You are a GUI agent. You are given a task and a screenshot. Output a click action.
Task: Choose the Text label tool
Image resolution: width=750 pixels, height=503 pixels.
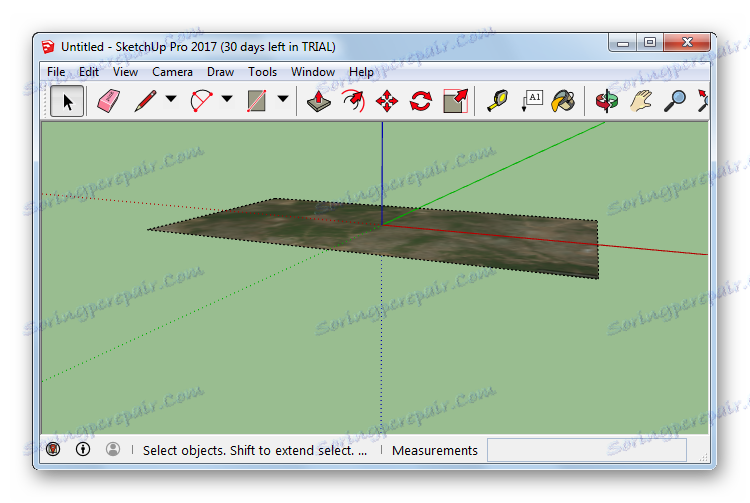(532, 101)
